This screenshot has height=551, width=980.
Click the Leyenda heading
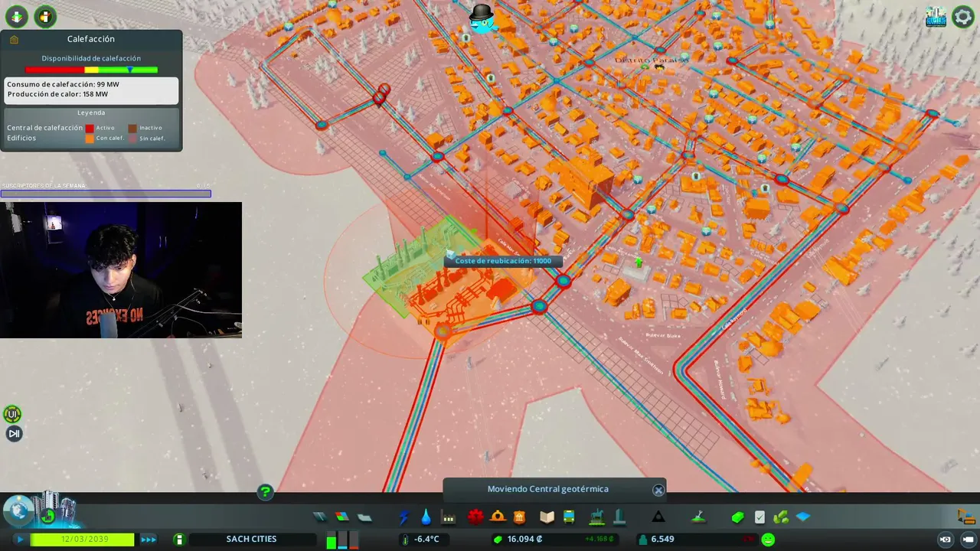pos(91,112)
